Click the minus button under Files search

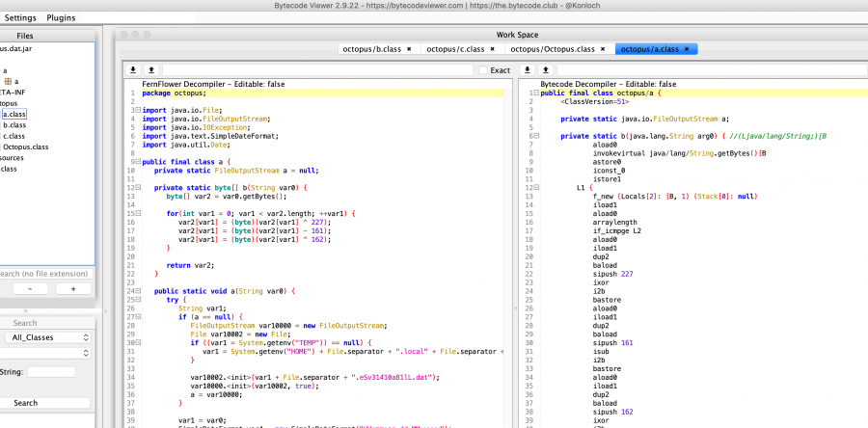[x=30, y=288]
